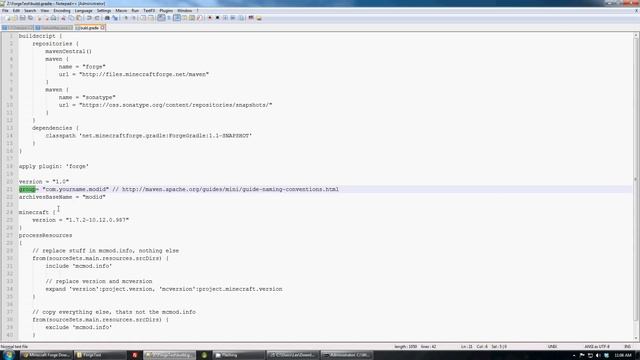This screenshot has width=640, height=360.
Task: Click the Zoom Out toolbar icon
Action: click(x=134, y=18)
